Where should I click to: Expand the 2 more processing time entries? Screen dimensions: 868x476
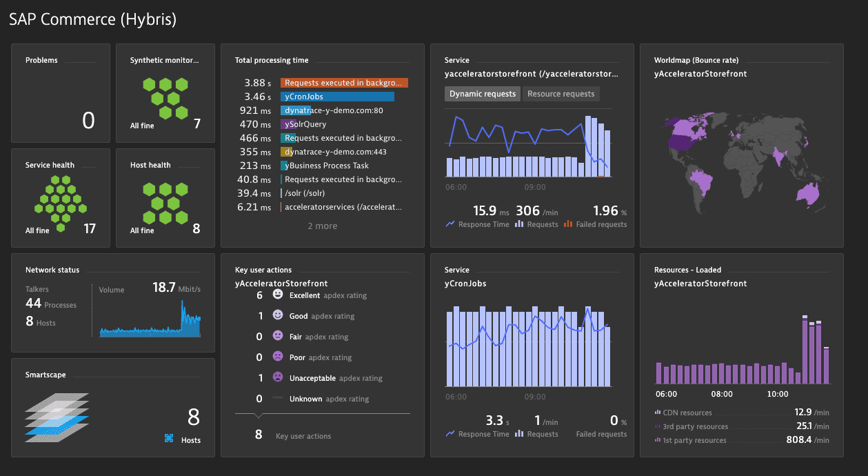322,225
